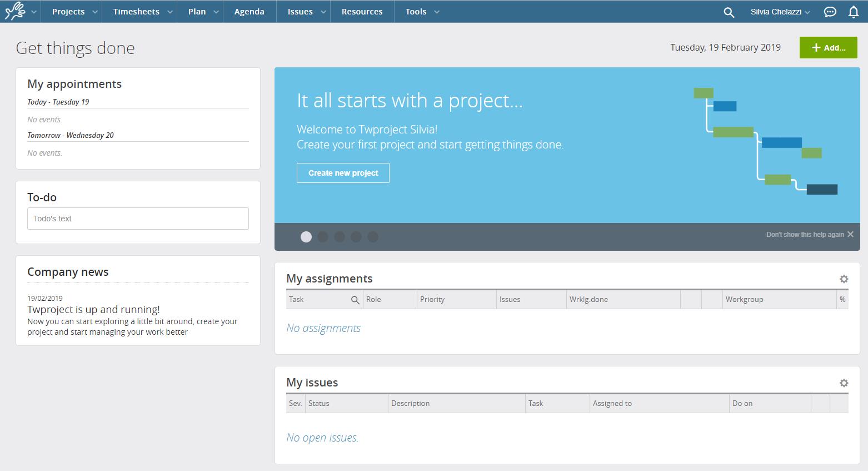Viewport: 868px width, 471px height.
Task: Click the Company news title
Action: click(68, 272)
